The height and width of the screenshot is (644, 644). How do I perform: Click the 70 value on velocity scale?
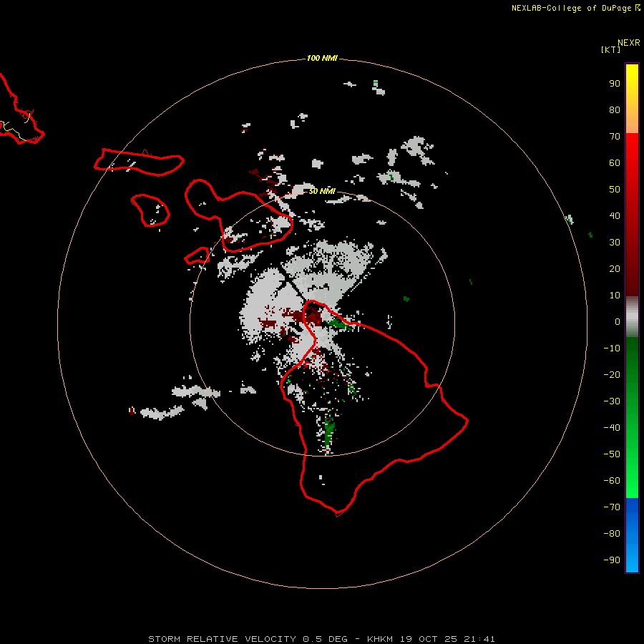pos(615,137)
